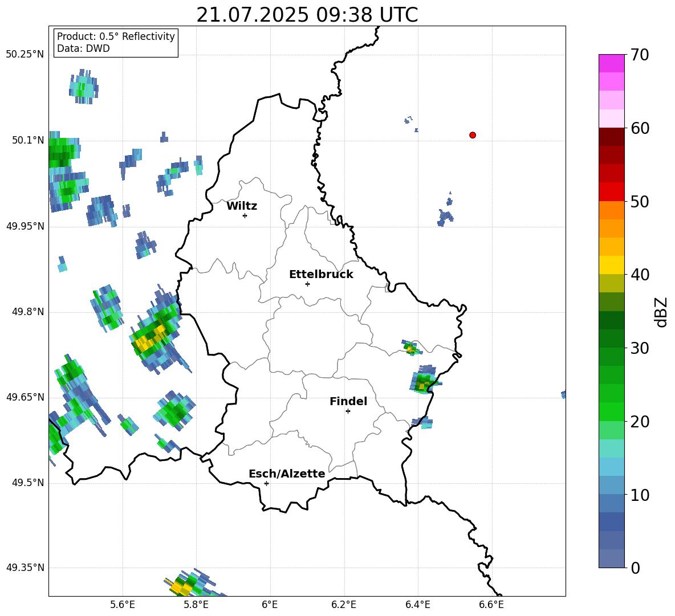The height and width of the screenshot is (616, 675).
Task: Click the 6.6°E longitude label
Action: click(491, 605)
